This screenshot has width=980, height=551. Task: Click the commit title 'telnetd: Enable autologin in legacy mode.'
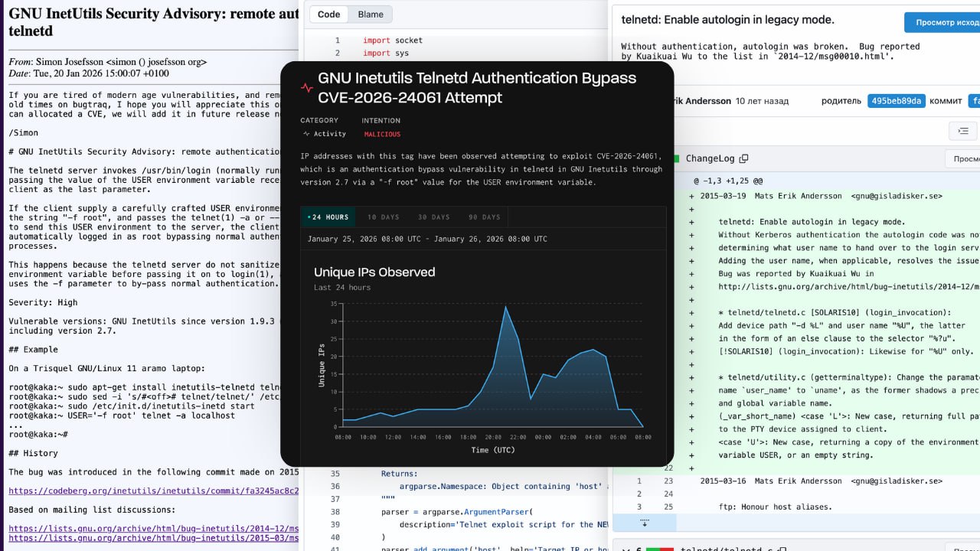pos(727,20)
